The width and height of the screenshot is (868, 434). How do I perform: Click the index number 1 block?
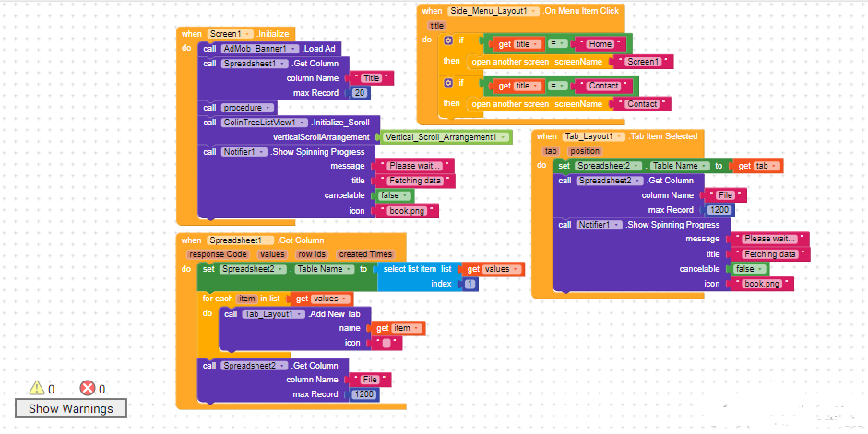(470, 285)
